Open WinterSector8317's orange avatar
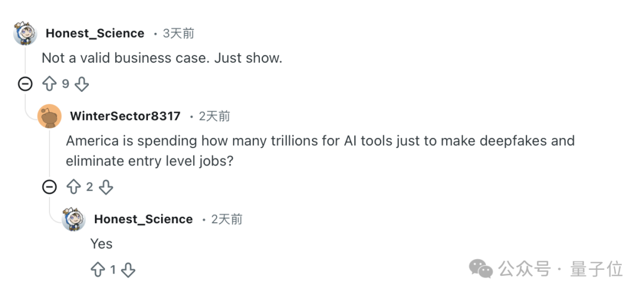The image size is (644, 295). tap(49, 116)
